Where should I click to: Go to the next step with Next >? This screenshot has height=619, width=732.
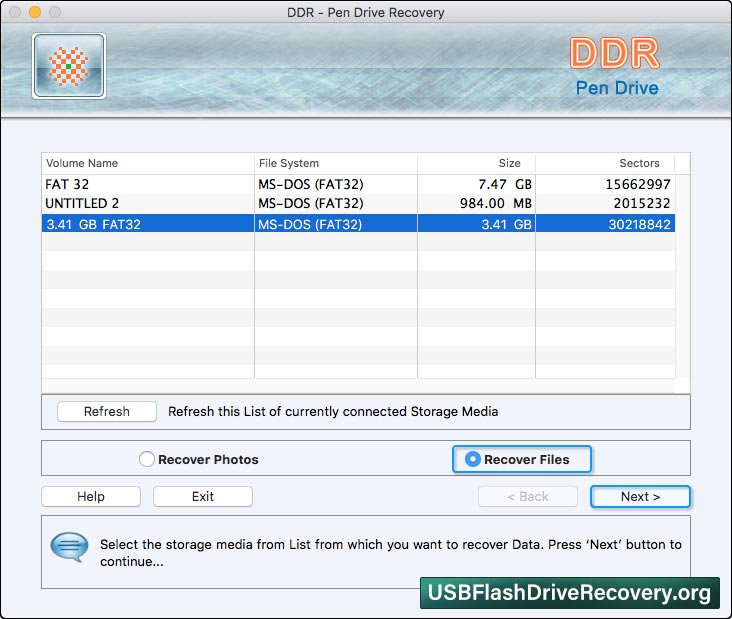tap(640, 496)
